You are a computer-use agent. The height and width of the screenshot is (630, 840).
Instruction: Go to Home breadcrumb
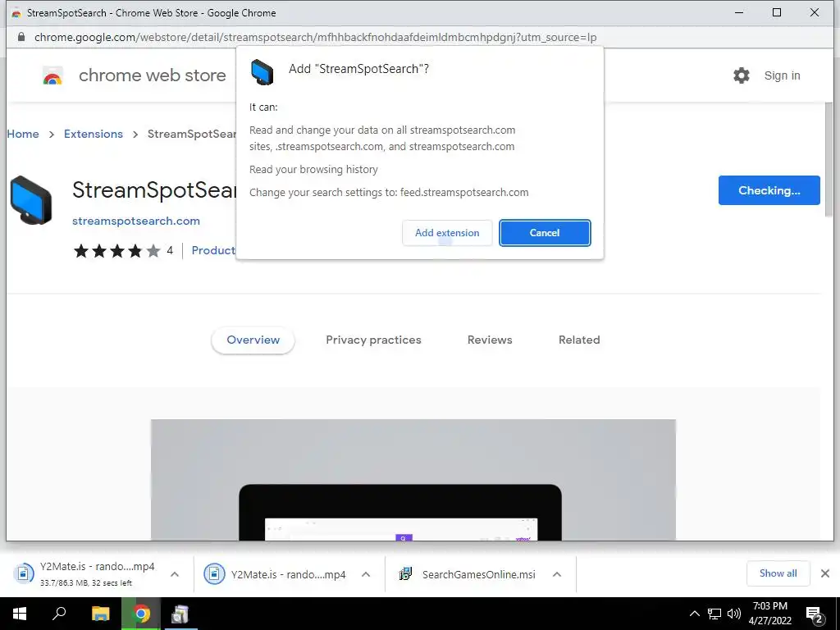(22, 134)
